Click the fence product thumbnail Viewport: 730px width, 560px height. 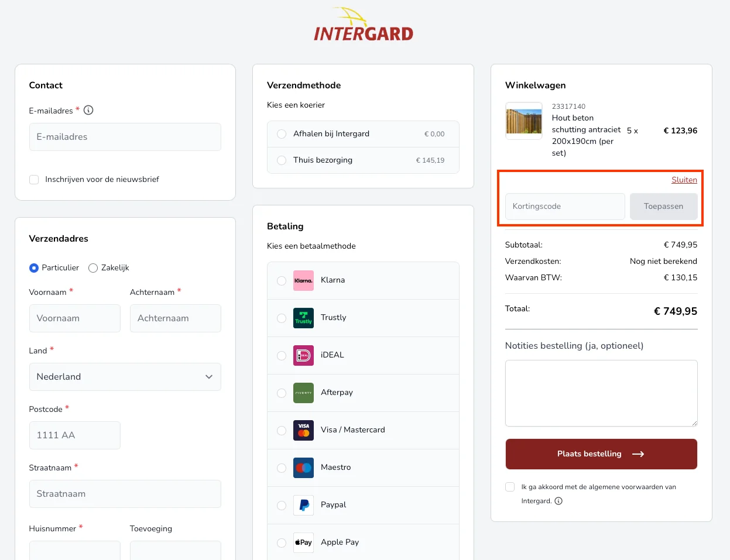(524, 121)
